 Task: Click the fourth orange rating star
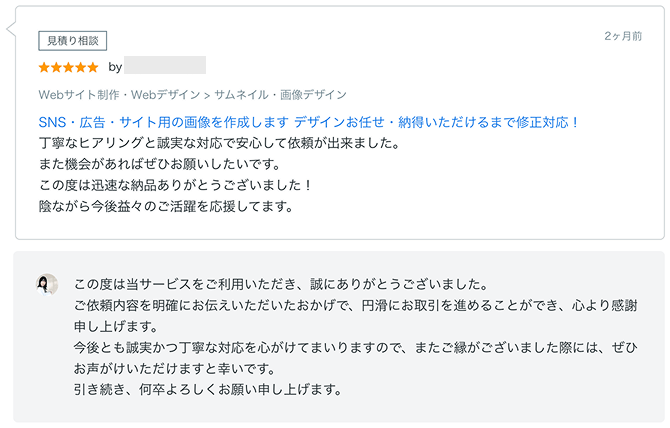[80, 67]
